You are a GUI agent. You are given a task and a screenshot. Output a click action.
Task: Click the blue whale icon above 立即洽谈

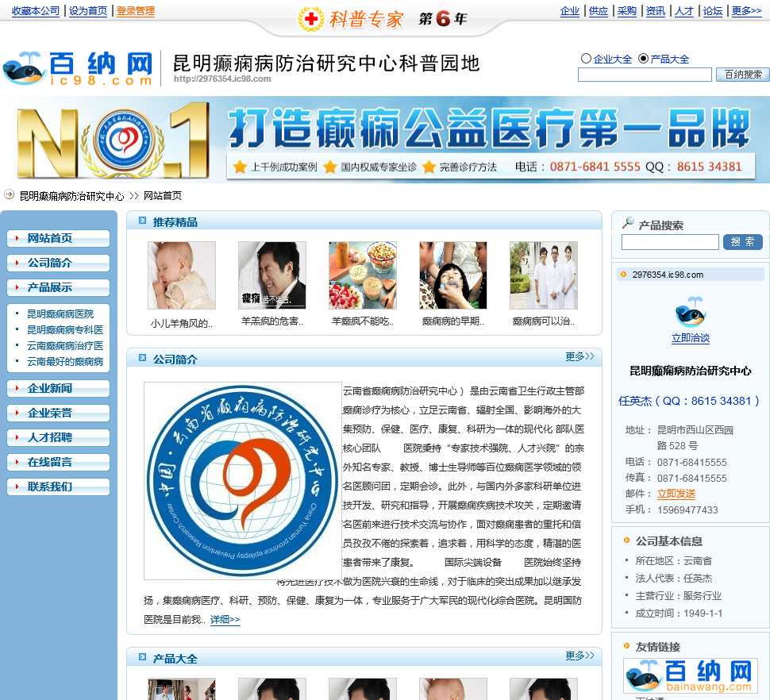click(691, 312)
